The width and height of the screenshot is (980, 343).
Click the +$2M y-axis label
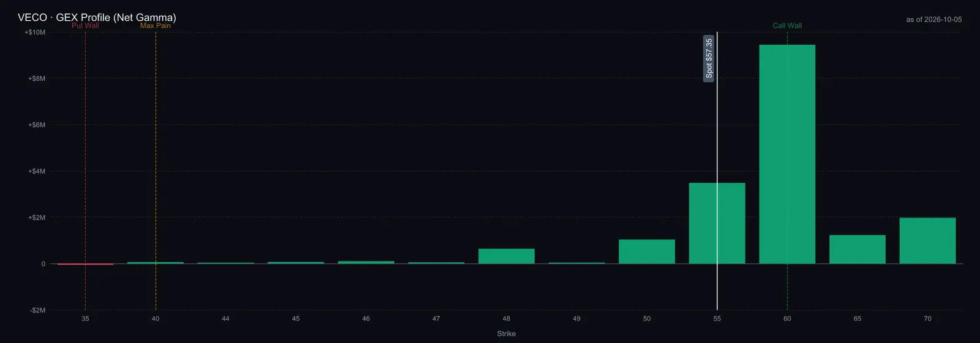(x=37, y=217)
